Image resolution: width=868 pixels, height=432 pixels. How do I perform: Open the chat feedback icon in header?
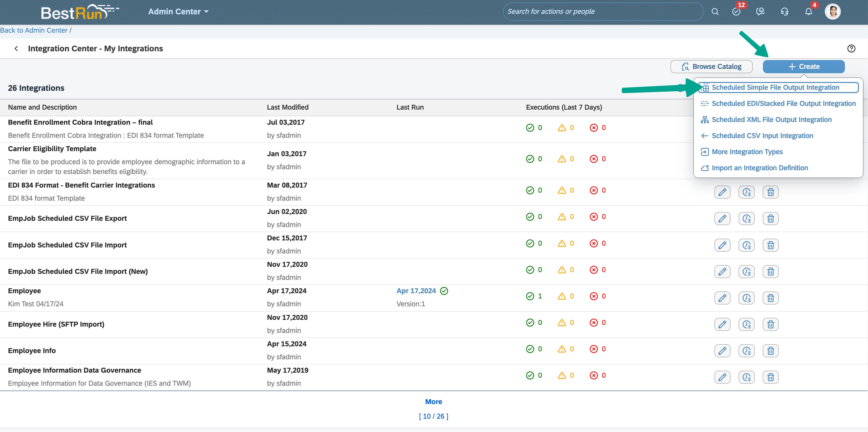coord(760,12)
